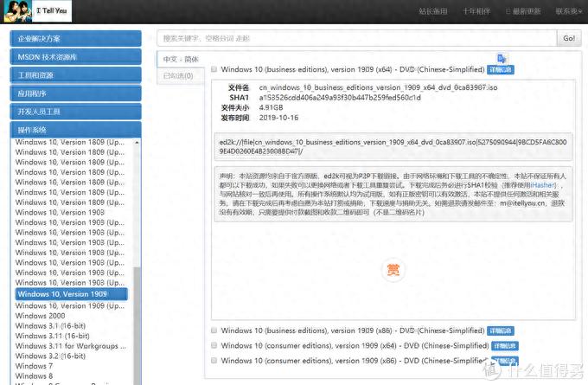This screenshot has height=385, width=588.
Task: Click the I Tell You site logo
Action: 39,11
